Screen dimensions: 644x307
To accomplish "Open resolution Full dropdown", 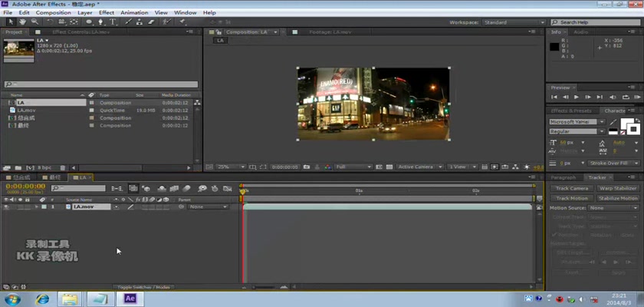I will point(353,167).
